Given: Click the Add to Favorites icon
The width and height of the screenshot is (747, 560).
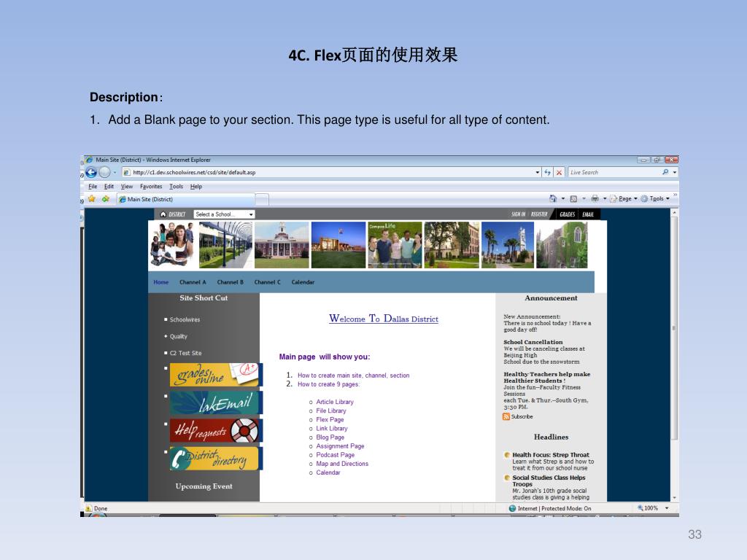Looking at the screenshot, I should (105, 199).
